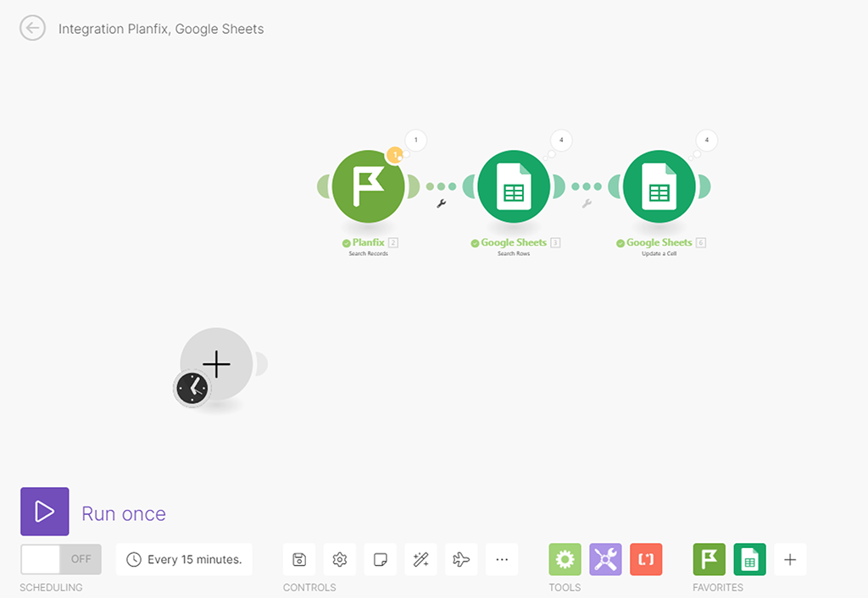
Task: Open the purple wrench Tools icon
Action: (605, 559)
